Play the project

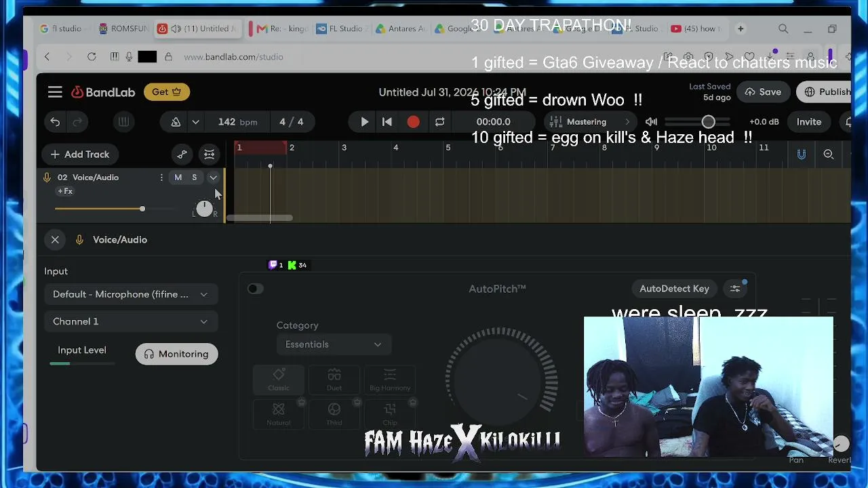pyautogui.click(x=364, y=122)
